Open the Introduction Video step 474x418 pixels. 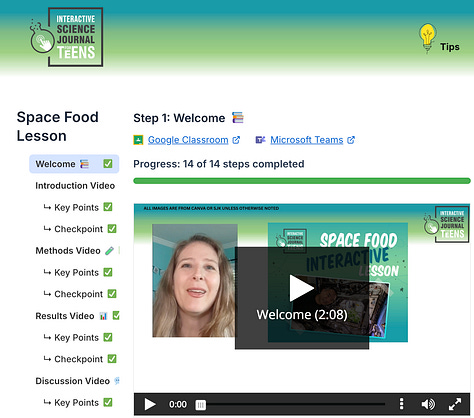coord(75,186)
